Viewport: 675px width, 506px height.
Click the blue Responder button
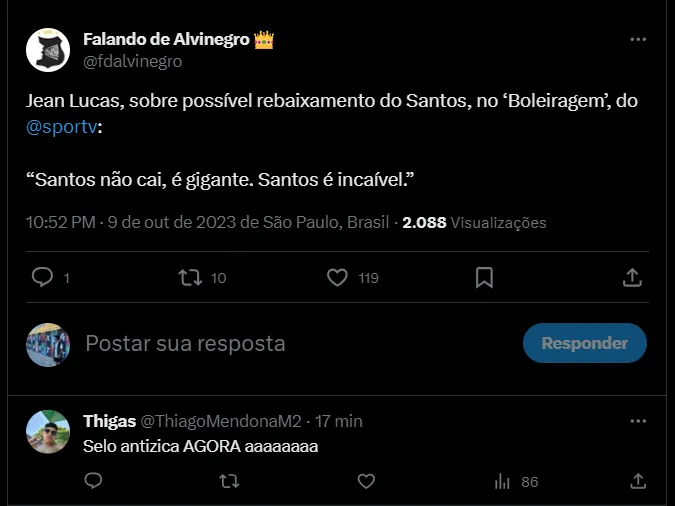pyautogui.click(x=584, y=343)
